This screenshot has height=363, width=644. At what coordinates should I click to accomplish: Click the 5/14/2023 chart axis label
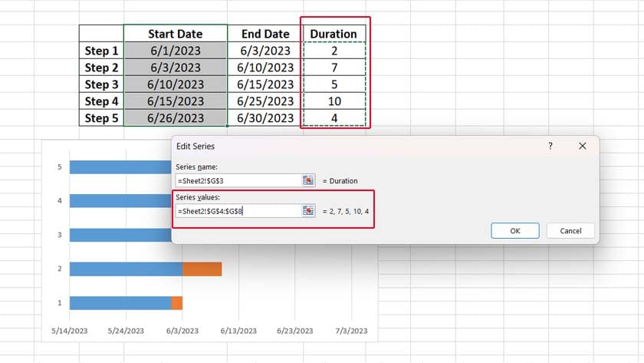pos(70,331)
